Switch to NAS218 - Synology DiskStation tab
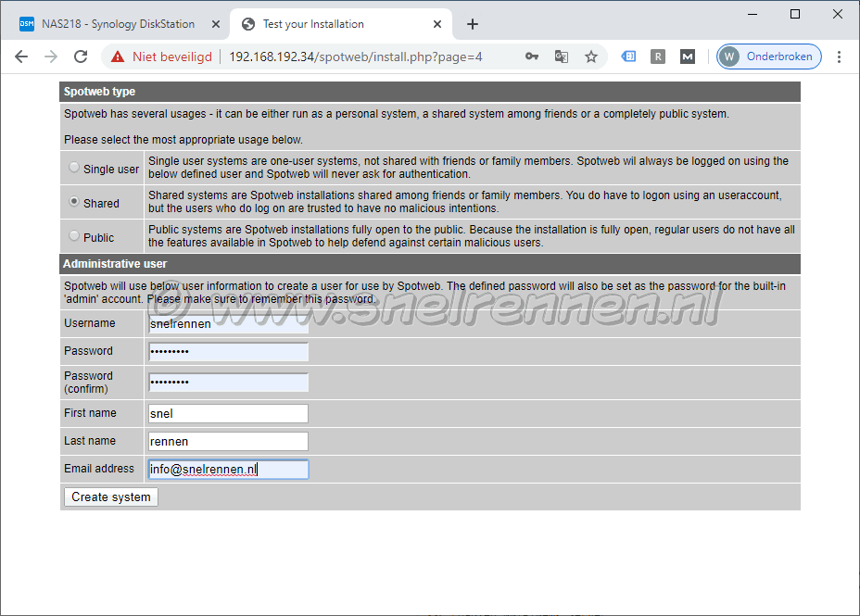This screenshot has height=616, width=860. [117, 24]
